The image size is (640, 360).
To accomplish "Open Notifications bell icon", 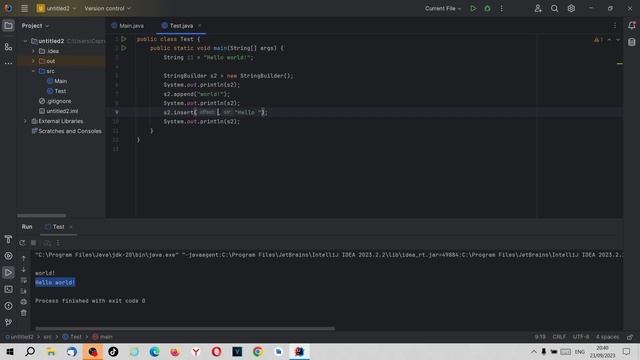I will (631, 26).
